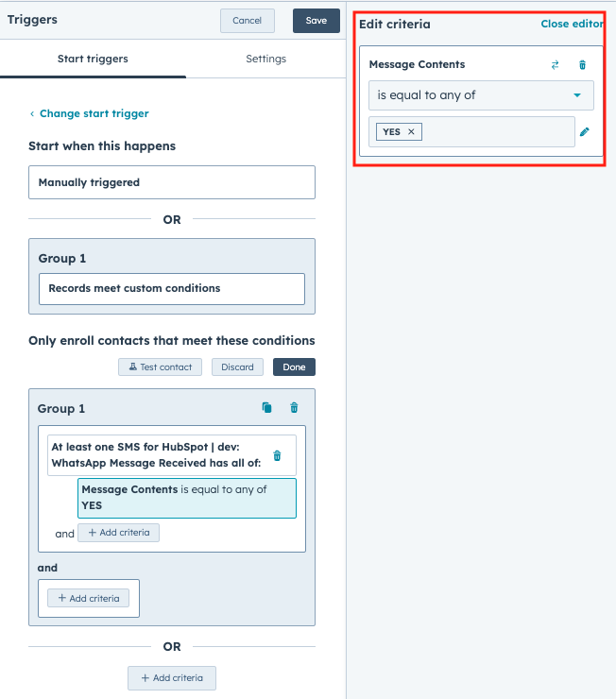Click the back chevron beside Change start trigger
This screenshot has width=616, height=699.
[32, 114]
